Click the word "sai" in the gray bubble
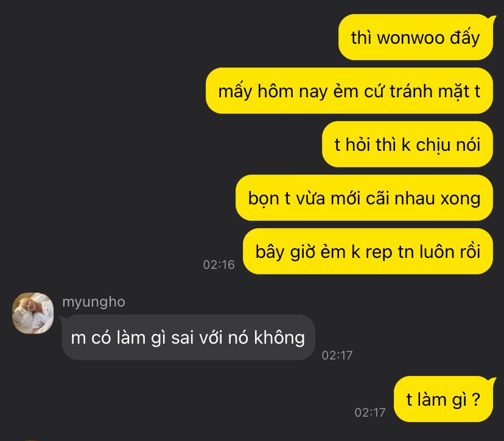Viewport: 504px width, 441px height. 183,338
